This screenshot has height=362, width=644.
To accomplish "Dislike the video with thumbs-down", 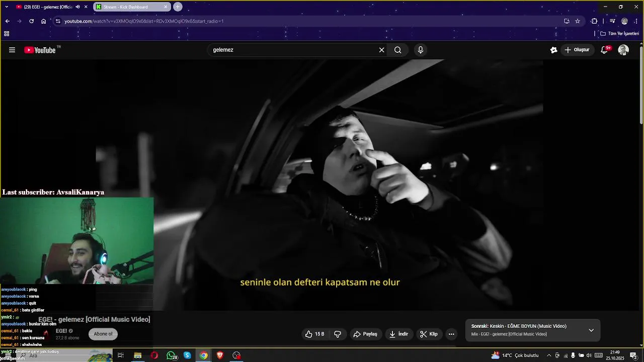I will coord(338,334).
